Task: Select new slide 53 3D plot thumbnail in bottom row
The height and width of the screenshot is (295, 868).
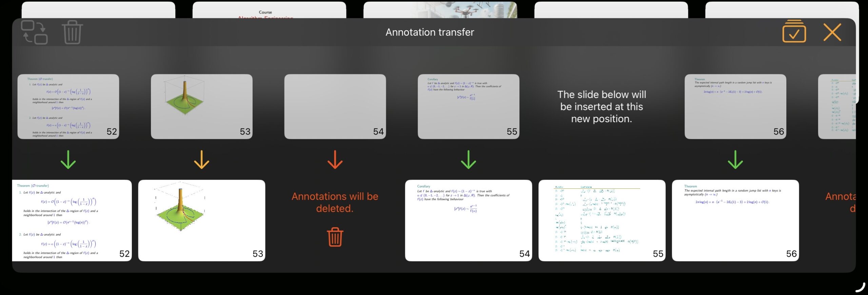Action: [x=201, y=220]
